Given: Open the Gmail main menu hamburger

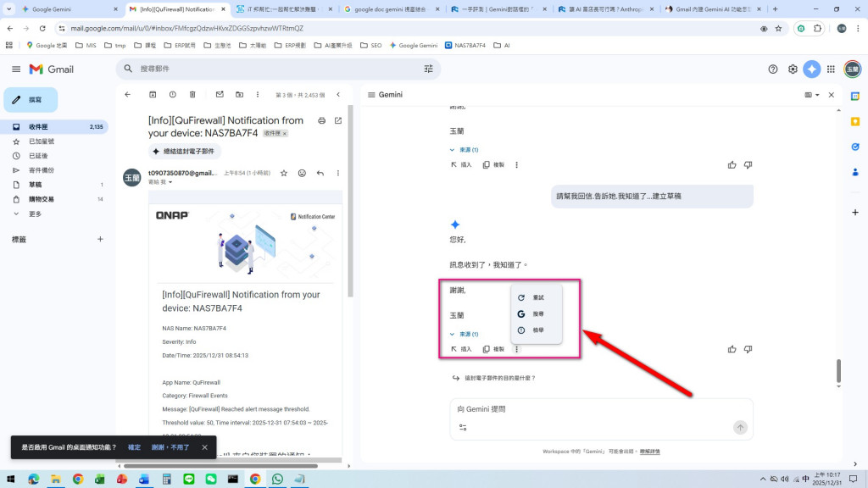Looking at the screenshot, I should 16,69.
